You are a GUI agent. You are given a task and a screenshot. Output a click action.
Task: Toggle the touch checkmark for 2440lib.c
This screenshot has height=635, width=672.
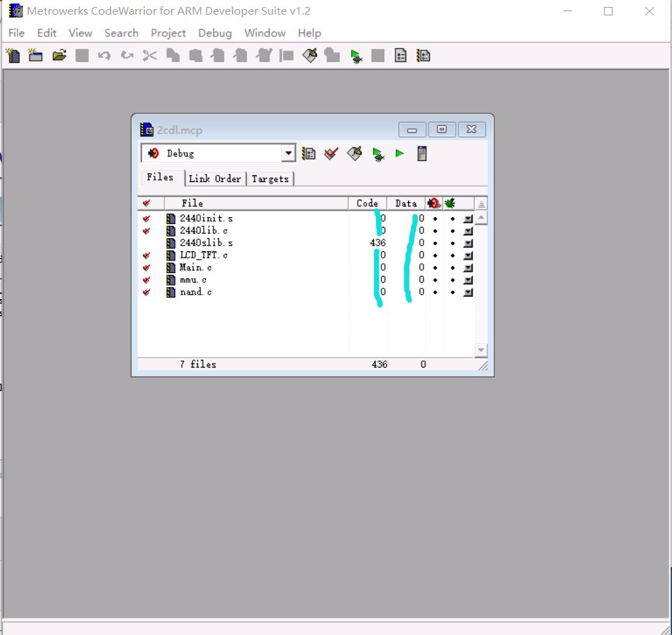[x=146, y=231]
